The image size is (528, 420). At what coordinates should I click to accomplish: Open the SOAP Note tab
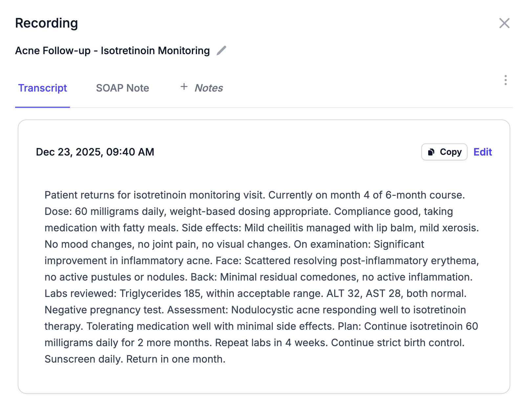point(122,88)
